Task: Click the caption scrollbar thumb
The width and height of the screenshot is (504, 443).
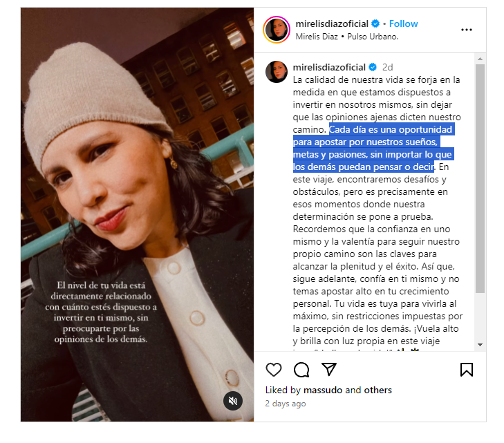Action: pyautogui.click(x=480, y=178)
